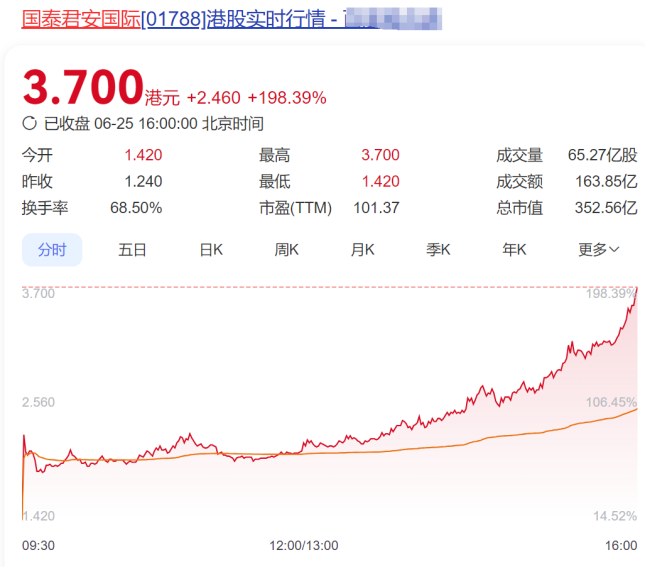
Task: Click the +198.39% percent change value
Action: point(287,98)
